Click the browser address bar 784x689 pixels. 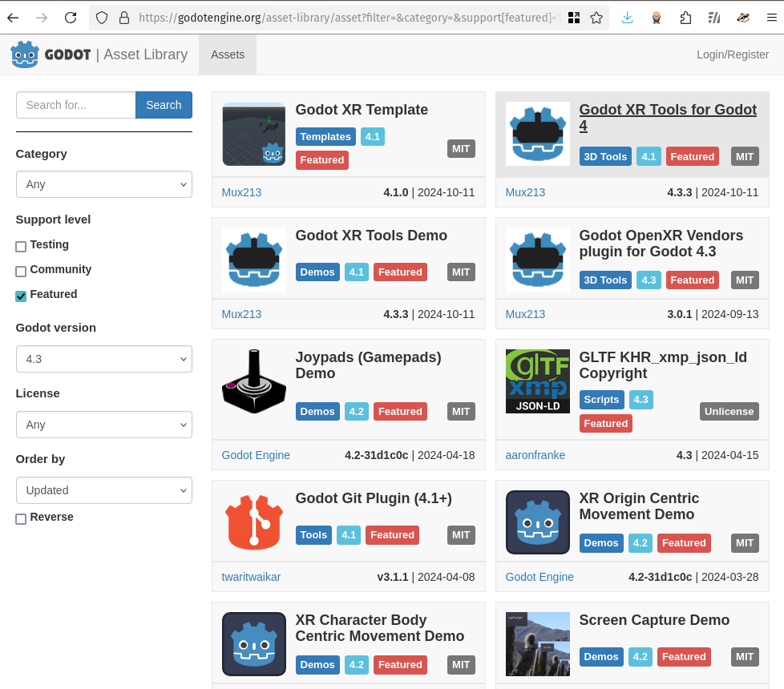coord(349,18)
